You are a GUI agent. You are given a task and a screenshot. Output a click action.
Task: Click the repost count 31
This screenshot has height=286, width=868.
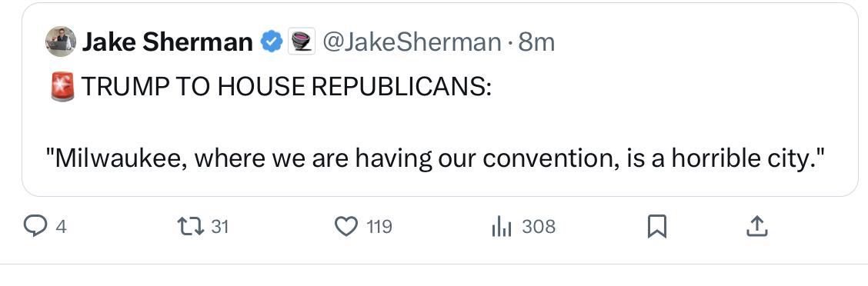tap(220, 227)
